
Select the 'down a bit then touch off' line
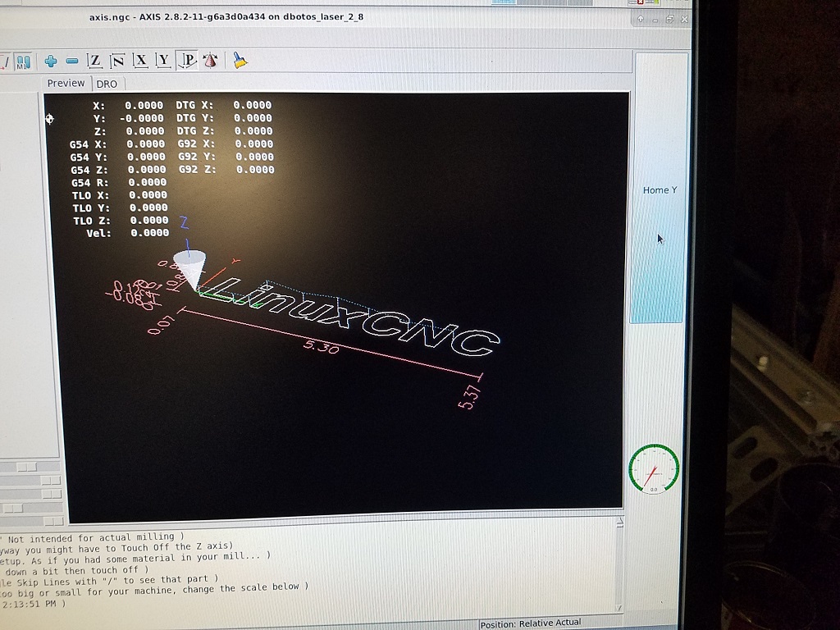click(x=75, y=571)
